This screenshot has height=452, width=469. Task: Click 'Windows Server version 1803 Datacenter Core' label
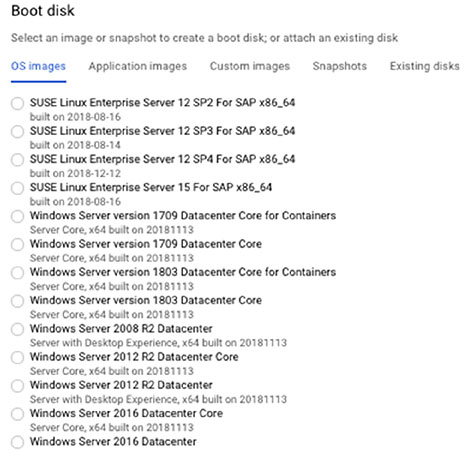(146, 300)
